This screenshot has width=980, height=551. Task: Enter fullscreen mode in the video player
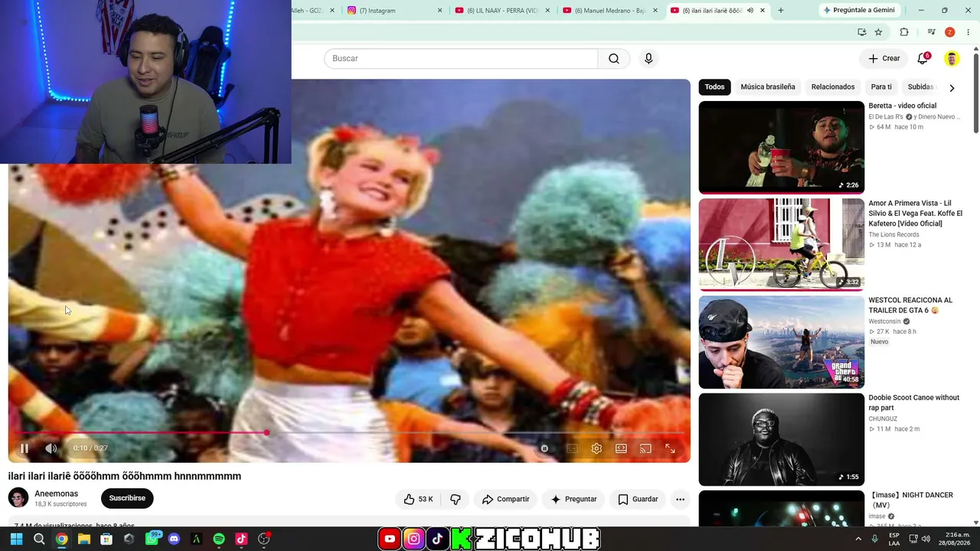pos(670,448)
